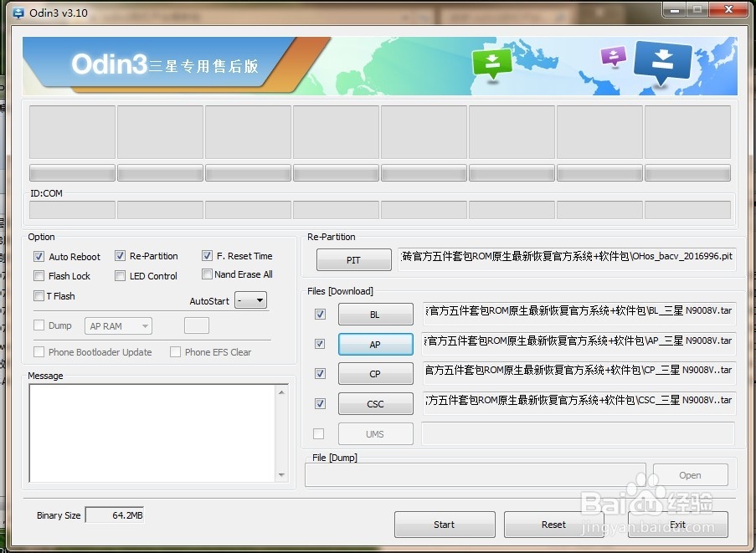Enable the Nand Erase All option

(x=206, y=274)
